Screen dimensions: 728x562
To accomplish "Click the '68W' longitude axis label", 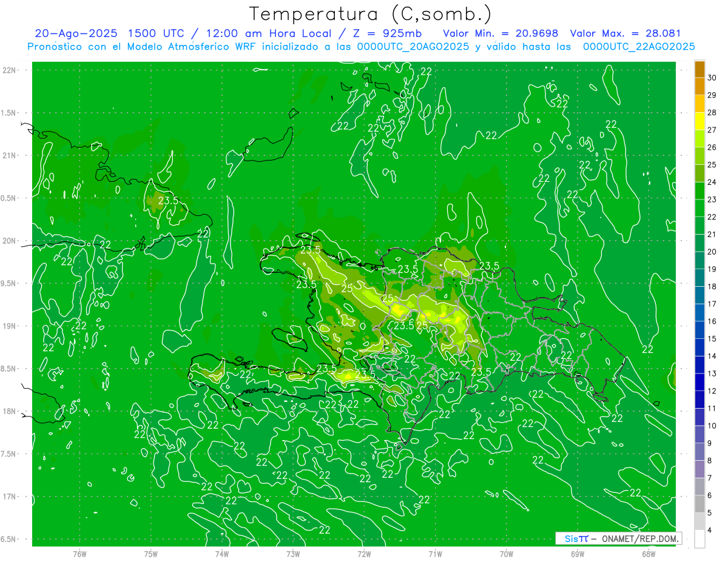I will pyautogui.click(x=648, y=554).
